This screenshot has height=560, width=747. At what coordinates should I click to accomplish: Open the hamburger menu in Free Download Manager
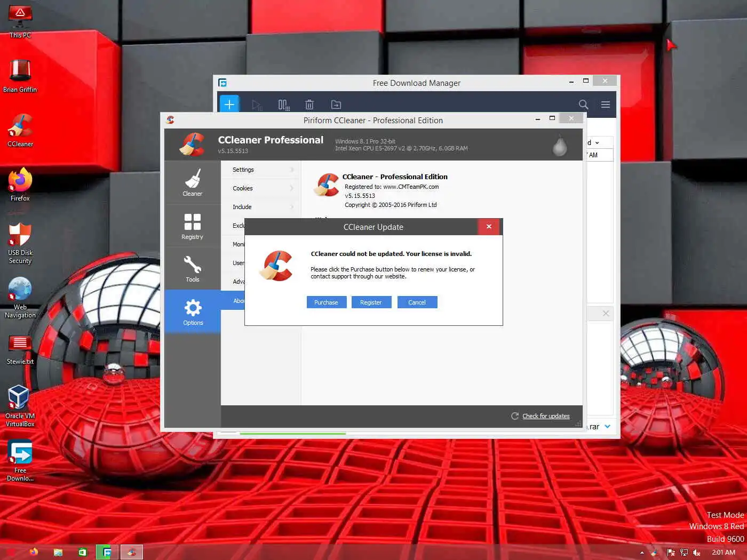coord(606,105)
